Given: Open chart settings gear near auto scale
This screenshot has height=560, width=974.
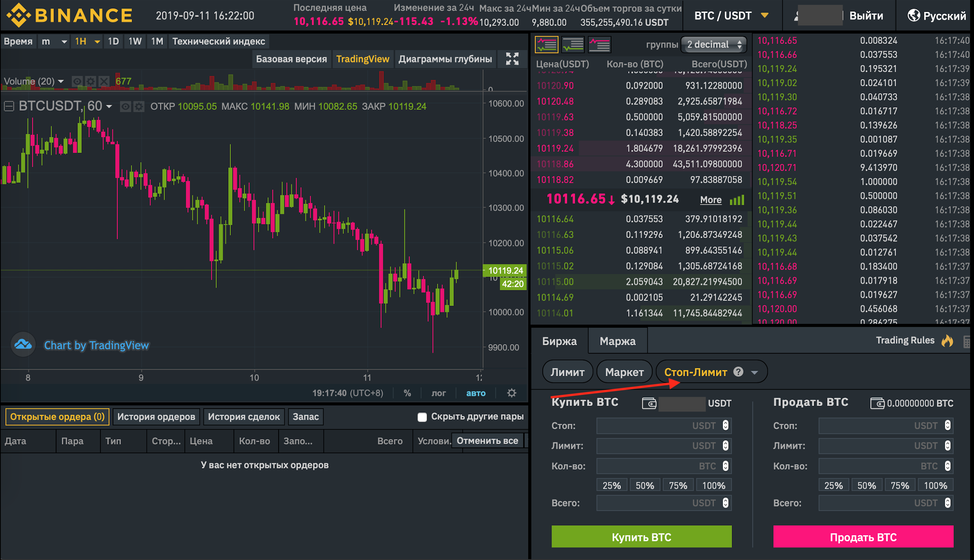Looking at the screenshot, I should click(512, 393).
